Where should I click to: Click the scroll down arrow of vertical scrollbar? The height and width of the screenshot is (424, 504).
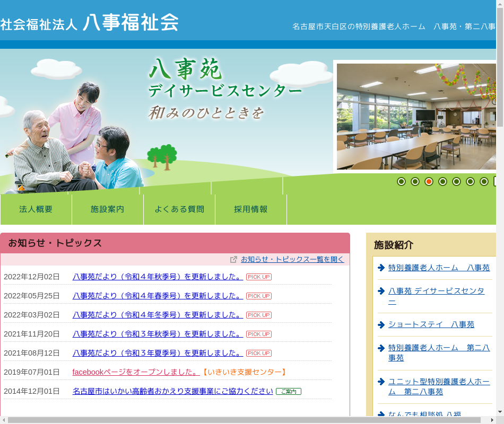pos(500,411)
